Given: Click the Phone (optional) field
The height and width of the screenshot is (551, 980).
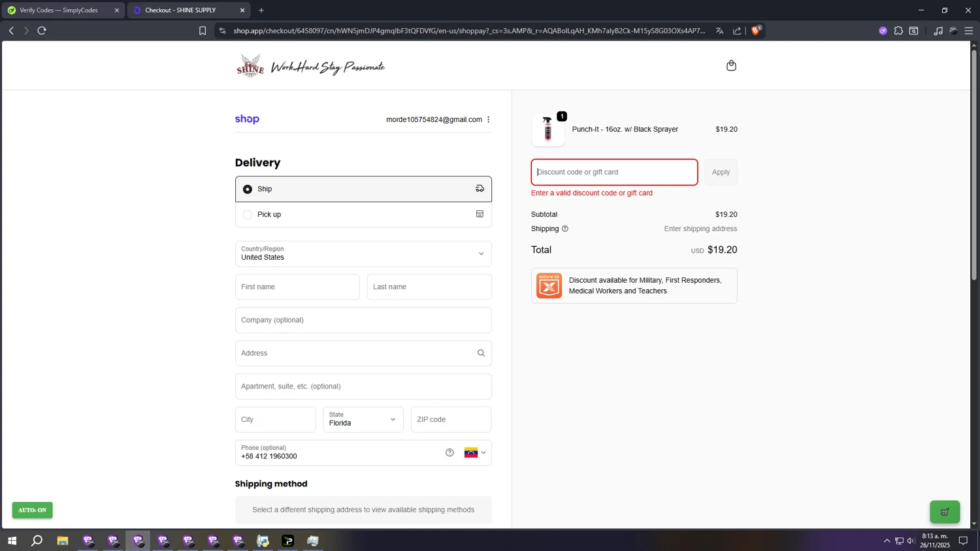Looking at the screenshot, I should point(363,452).
